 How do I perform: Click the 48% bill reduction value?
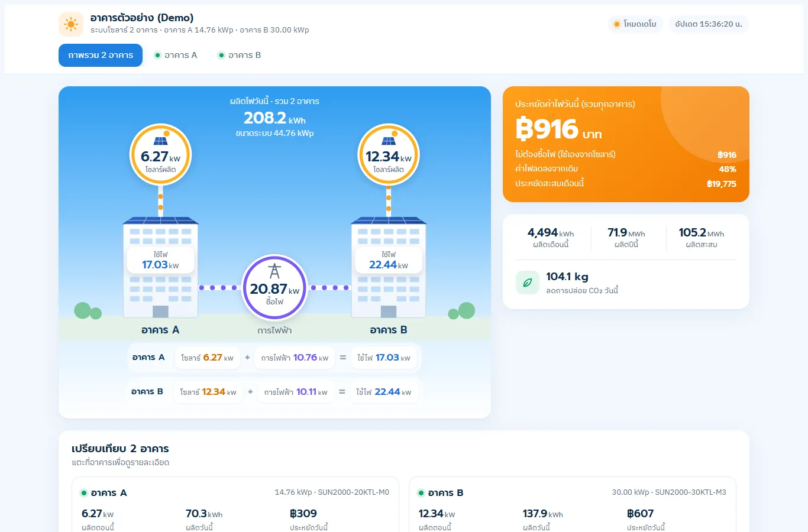click(728, 169)
